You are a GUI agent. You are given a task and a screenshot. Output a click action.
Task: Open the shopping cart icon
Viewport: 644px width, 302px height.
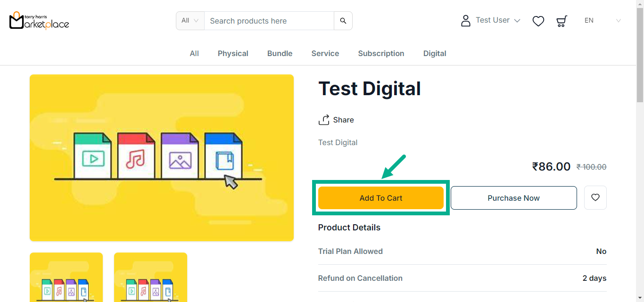tap(561, 21)
